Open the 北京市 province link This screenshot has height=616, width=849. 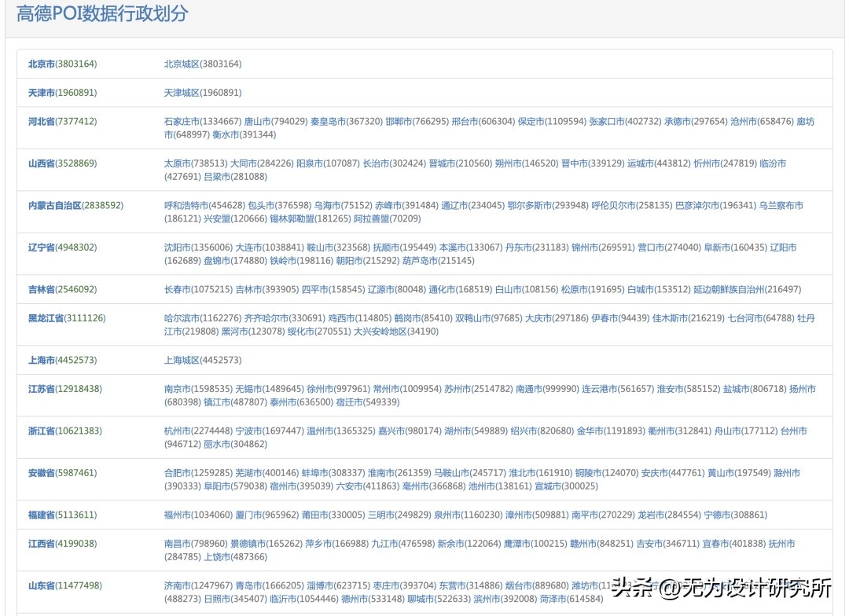coord(42,64)
